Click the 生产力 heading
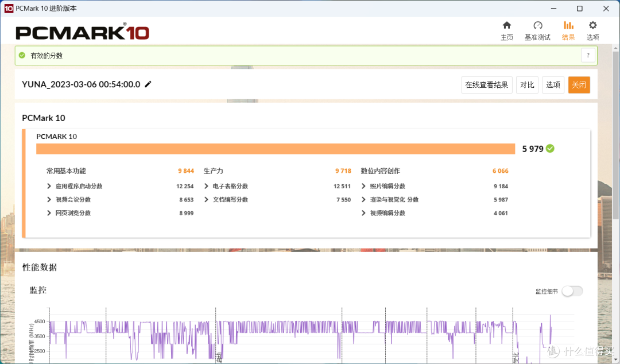This screenshot has width=620, height=364. coord(214,171)
